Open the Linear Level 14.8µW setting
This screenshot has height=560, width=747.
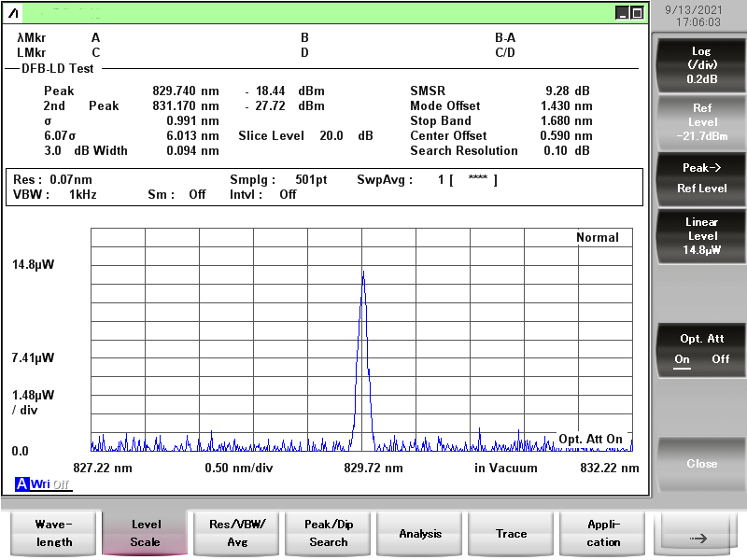coord(701,236)
